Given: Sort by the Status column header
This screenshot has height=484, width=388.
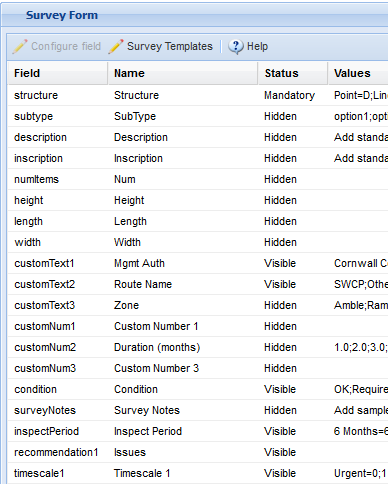Looking at the screenshot, I should coord(293,73).
